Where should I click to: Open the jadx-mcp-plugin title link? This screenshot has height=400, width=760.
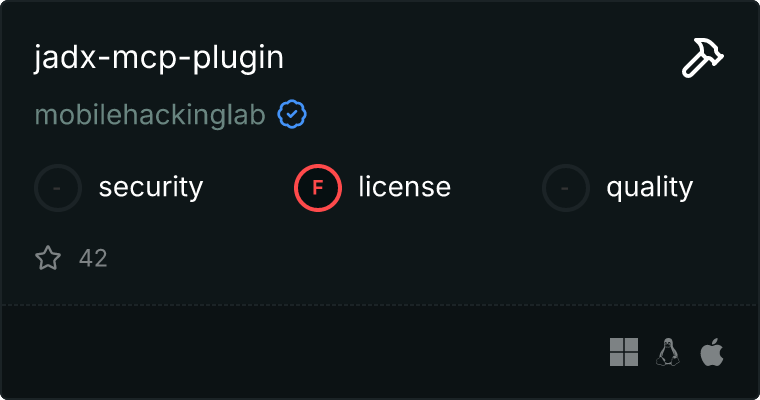(159, 58)
